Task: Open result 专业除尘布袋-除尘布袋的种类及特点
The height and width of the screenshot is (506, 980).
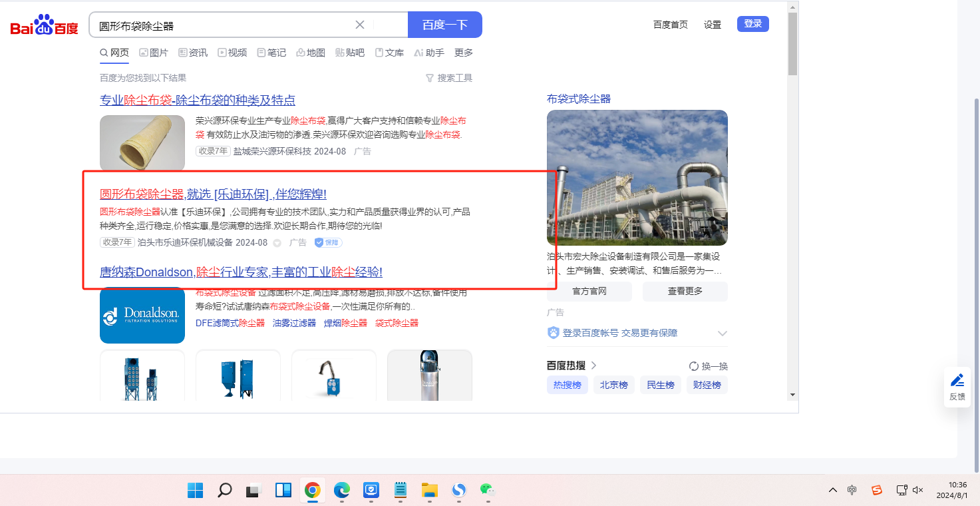Action: point(198,101)
